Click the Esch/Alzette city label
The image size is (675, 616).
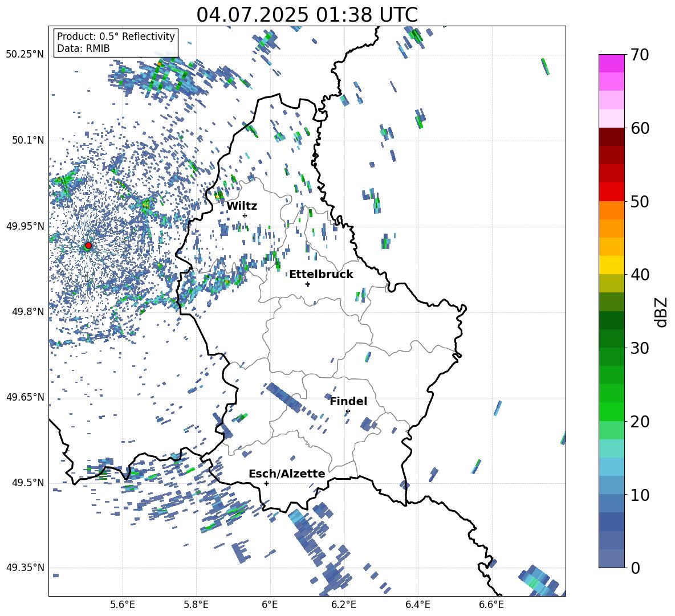287,474
